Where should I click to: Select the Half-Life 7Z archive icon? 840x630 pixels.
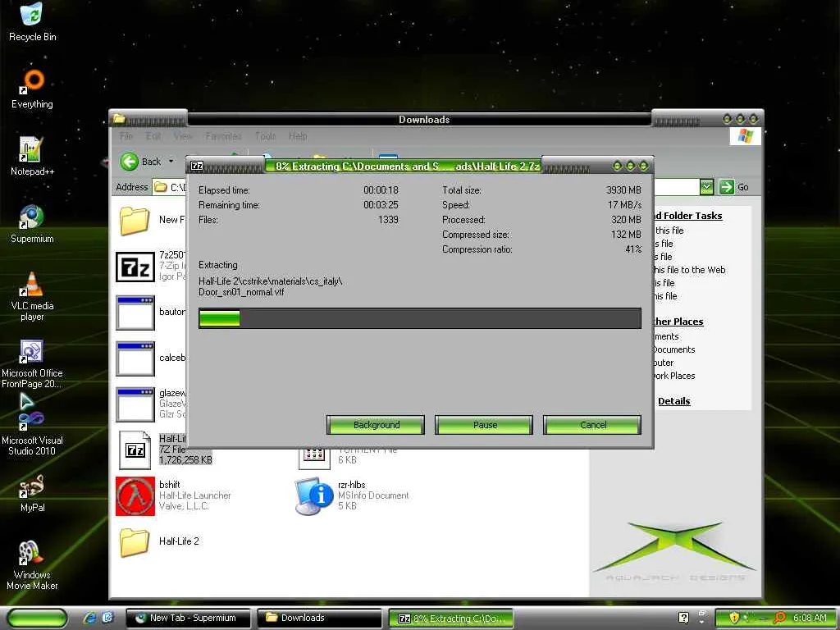point(135,450)
